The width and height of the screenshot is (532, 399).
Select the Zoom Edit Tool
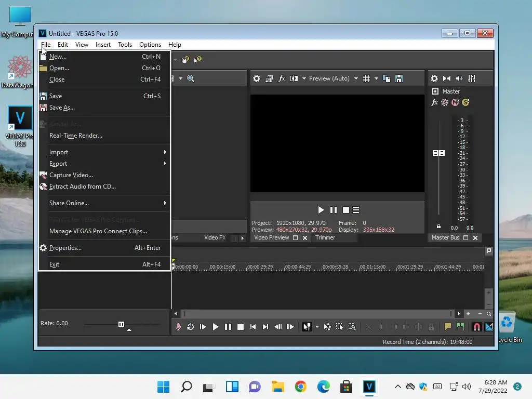tap(352, 327)
